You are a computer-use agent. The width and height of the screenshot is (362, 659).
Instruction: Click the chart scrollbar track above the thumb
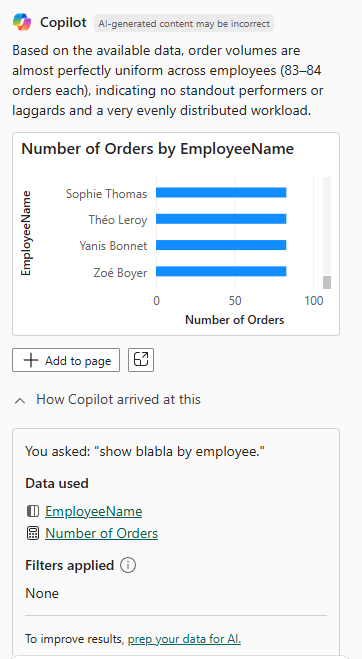[327, 227]
